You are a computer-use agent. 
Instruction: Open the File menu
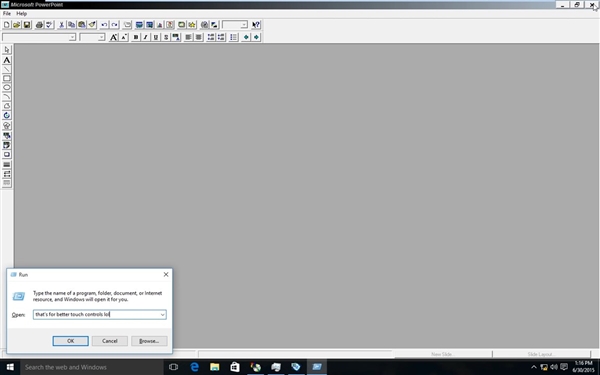click(7, 13)
